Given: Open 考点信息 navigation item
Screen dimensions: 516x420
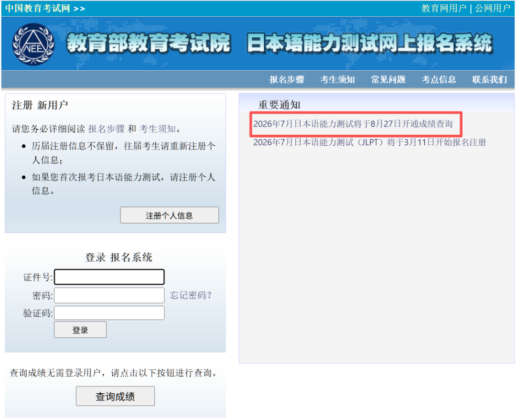Looking at the screenshot, I should [x=439, y=79].
